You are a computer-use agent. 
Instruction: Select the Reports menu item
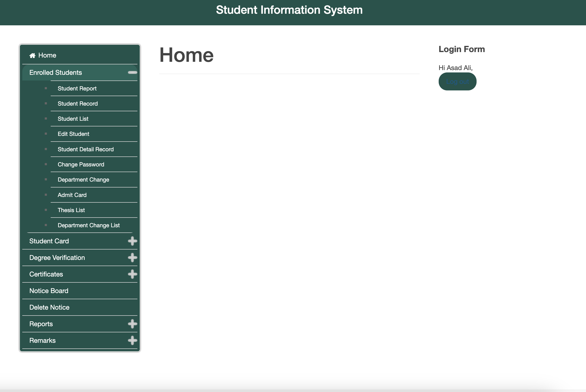(x=80, y=324)
